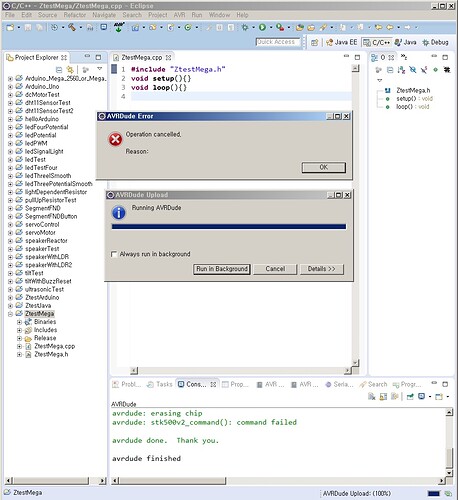This screenshot has height=500, width=458.
Task: Switch to the Debug perspective
Action: [x=435, y=42]
